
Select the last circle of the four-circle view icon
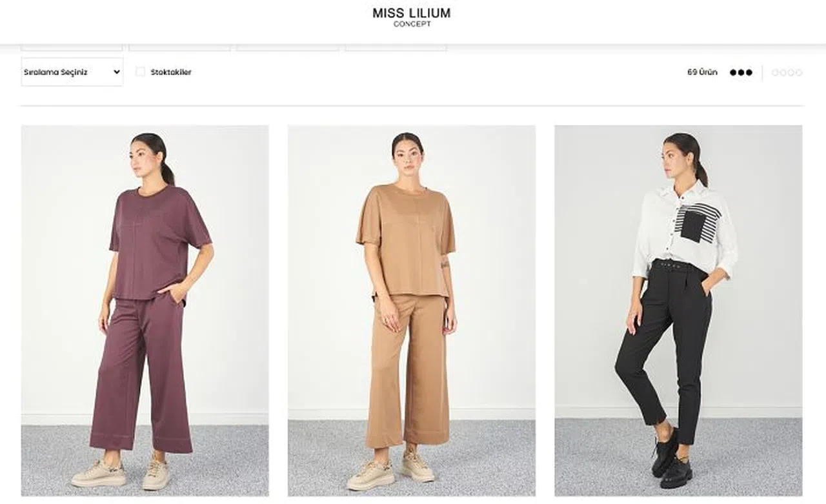pos(799,72)
